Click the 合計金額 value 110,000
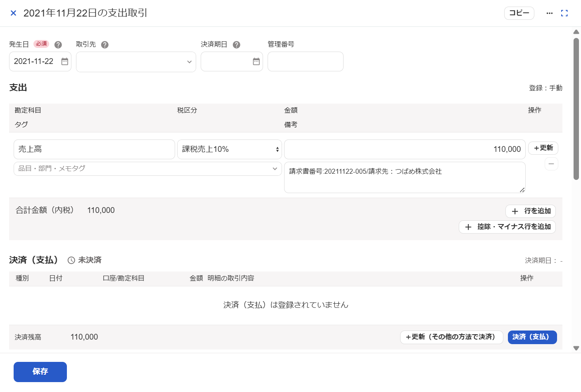The image size is (581, 392). coord(101,210)
